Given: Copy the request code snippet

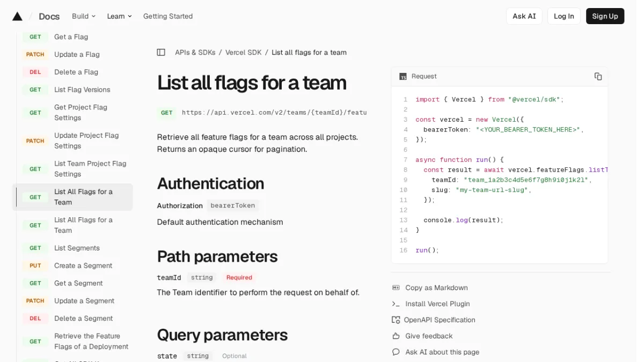Looking at the screenshot, I should coord(598,77).
